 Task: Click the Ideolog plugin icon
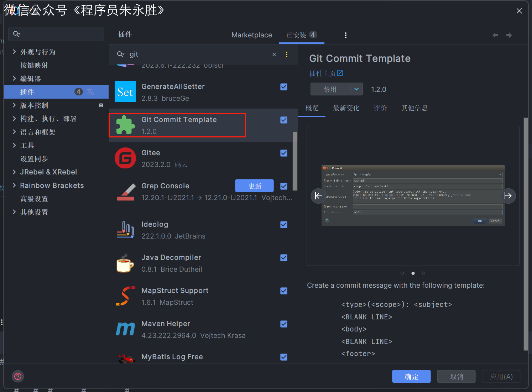[x=125, y=230]
